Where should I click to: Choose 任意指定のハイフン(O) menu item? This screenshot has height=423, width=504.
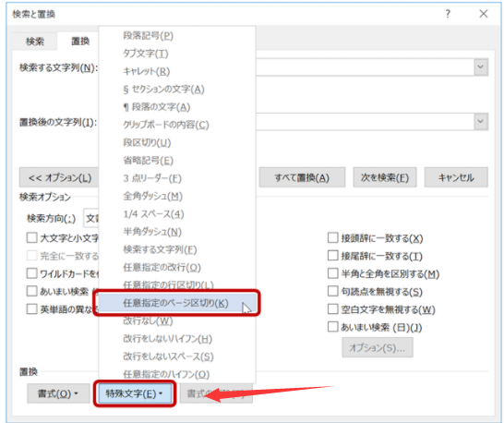click(177, 374)
